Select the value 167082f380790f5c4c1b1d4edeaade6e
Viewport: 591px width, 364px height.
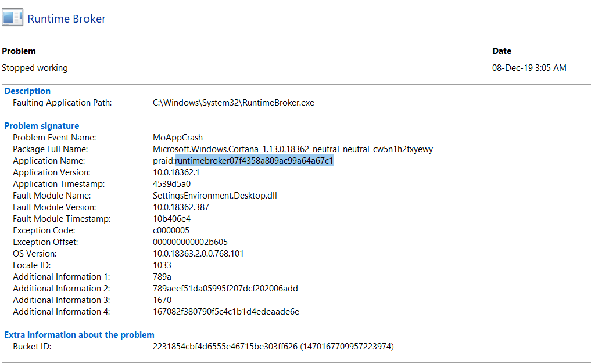click(x=226, y=312)
